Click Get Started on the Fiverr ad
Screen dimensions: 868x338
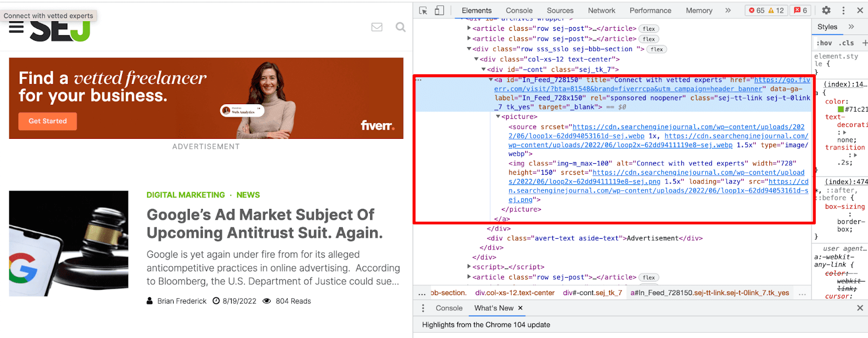(x=48, y=121)
